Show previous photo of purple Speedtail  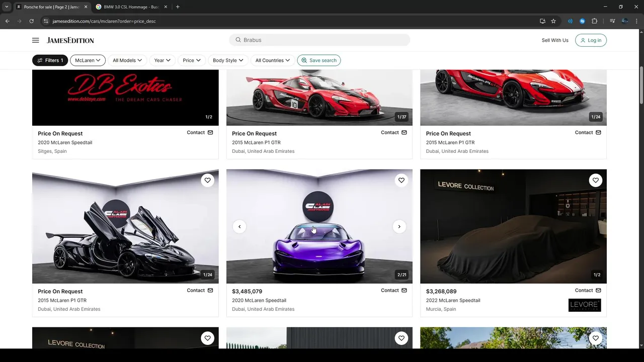tap(239, 227)
